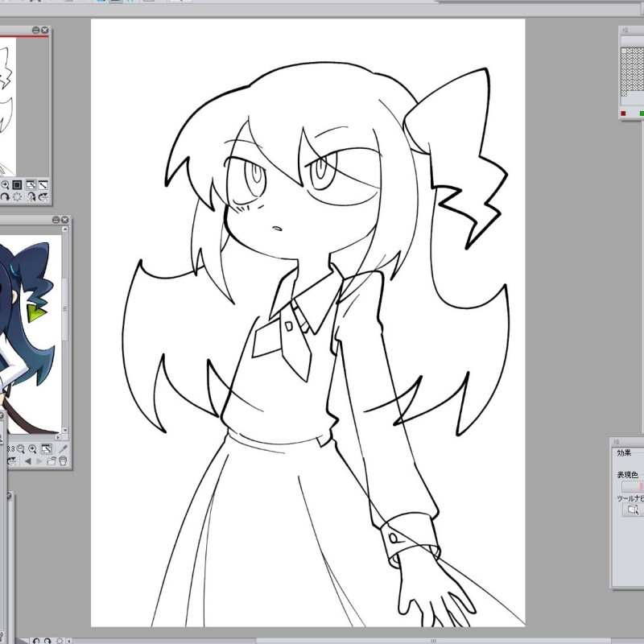Open the 表現色 expression color dropdown
This screenshot has height=644, width=644.
(633, 487)
